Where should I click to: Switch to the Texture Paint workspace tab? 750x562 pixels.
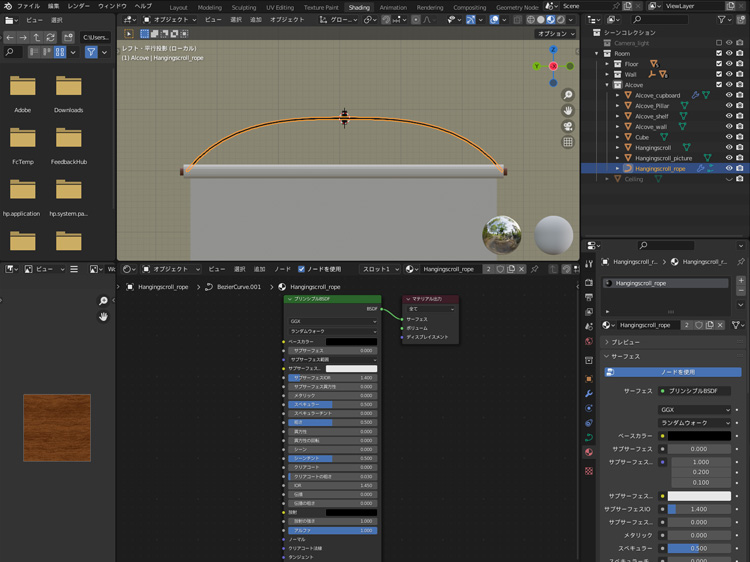[320, 7]
